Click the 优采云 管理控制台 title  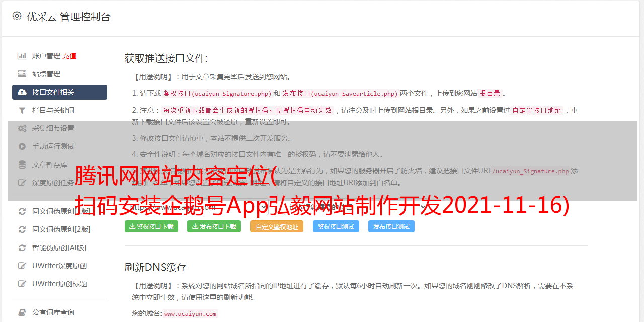point(68,17)
